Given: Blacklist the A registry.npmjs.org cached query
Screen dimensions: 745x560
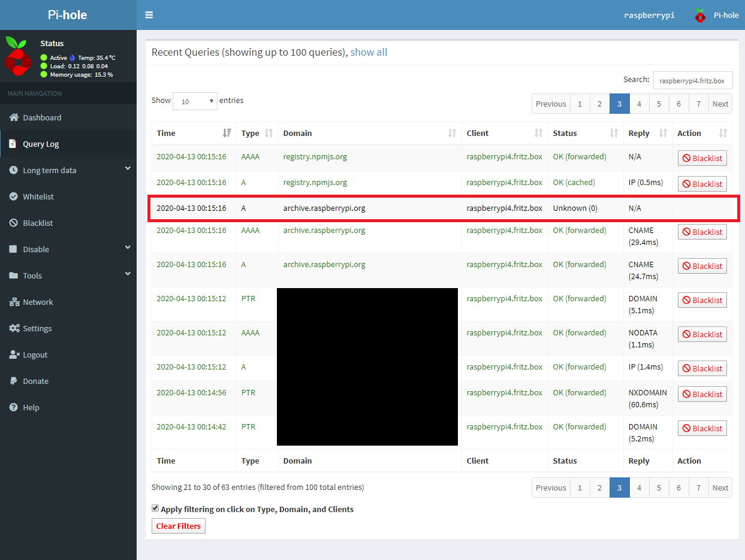Looking at the screenshot, I should (x=702, y=184).
